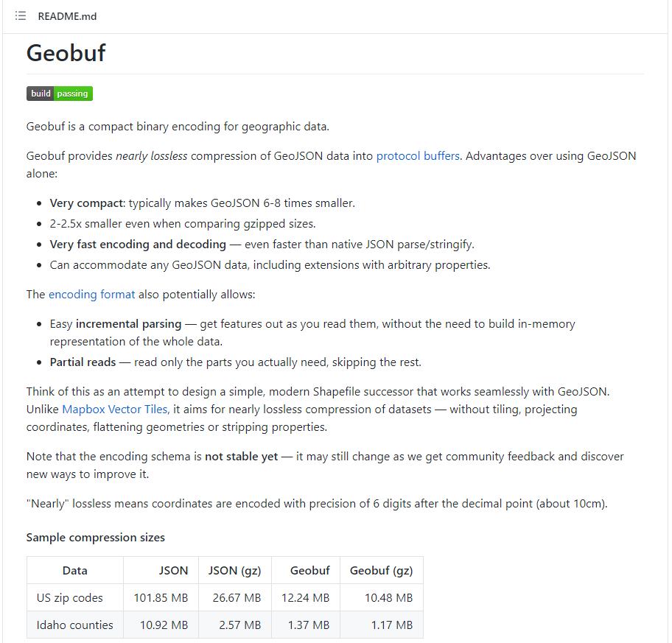This screenshot has width=672, height=643.
Task: Click the Idaho counties row label
Action: tap(75, 625)
